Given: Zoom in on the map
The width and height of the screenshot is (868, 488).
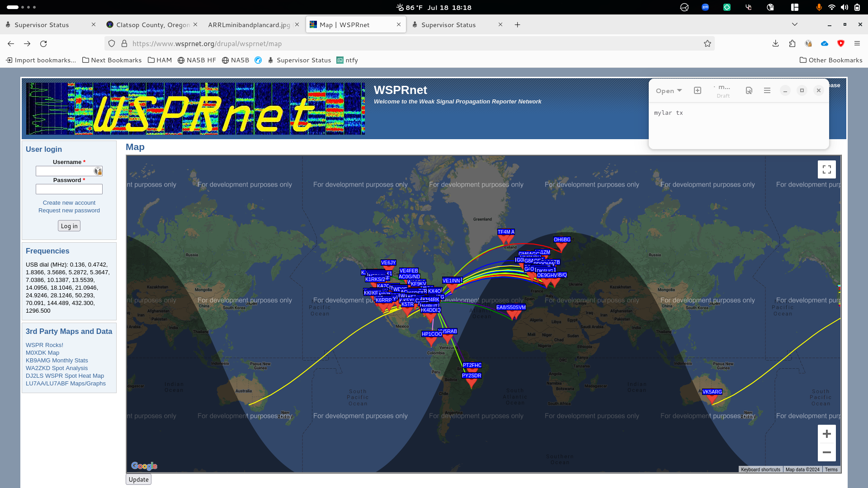Looking at the screenshot, I should [x=827, y=434].
